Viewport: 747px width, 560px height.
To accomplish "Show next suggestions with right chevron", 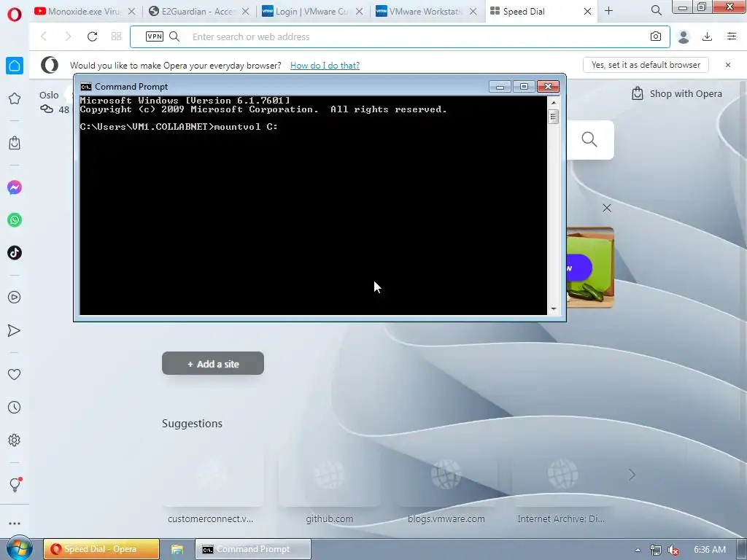I will pos(632,475).
